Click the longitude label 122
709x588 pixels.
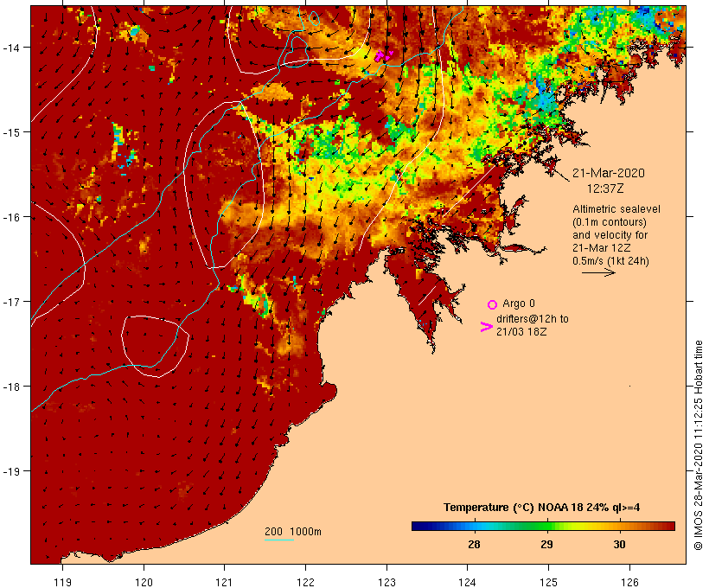306,582
